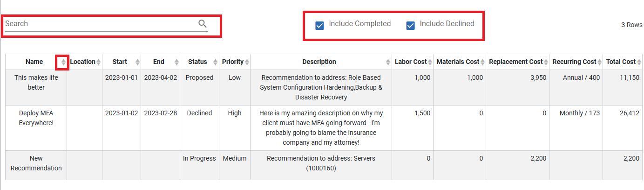Uncheck the Include Declined checkbox

pos(410,25)
